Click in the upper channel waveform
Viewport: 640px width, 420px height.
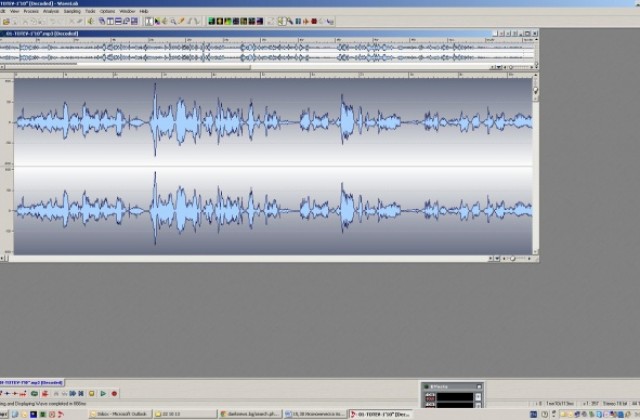coord(270,122)
